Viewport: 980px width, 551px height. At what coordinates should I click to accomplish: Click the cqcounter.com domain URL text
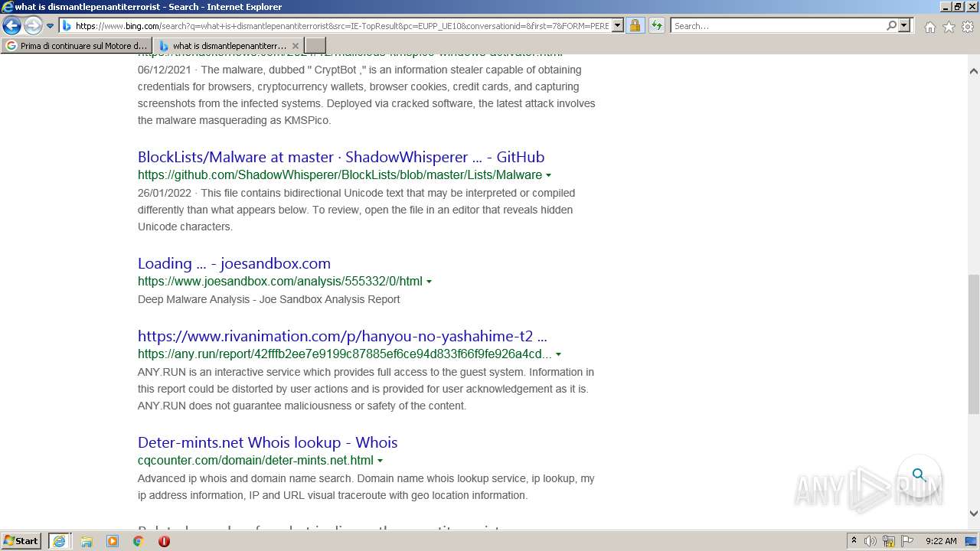pos(256,461)
